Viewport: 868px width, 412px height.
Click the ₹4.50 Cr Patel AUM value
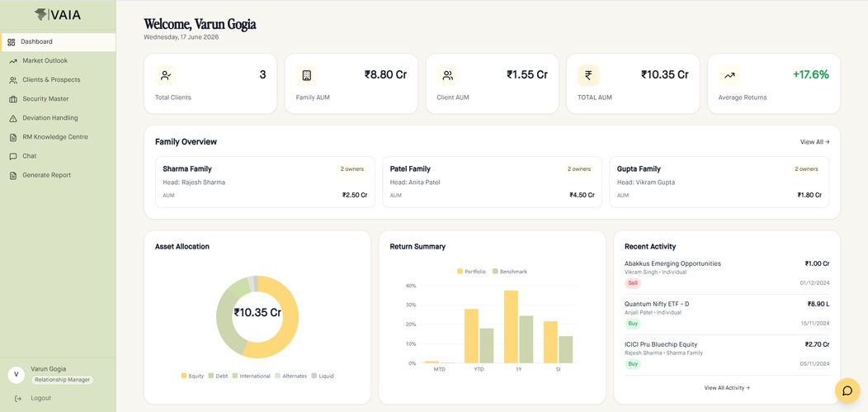pyautogui.click(x=582, y=195)
